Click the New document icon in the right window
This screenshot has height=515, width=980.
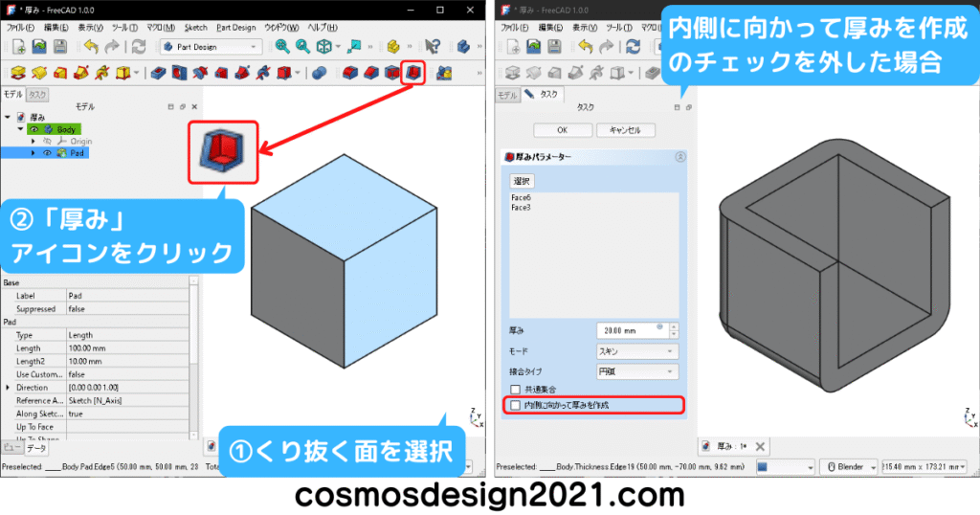[x=513, y=46]
